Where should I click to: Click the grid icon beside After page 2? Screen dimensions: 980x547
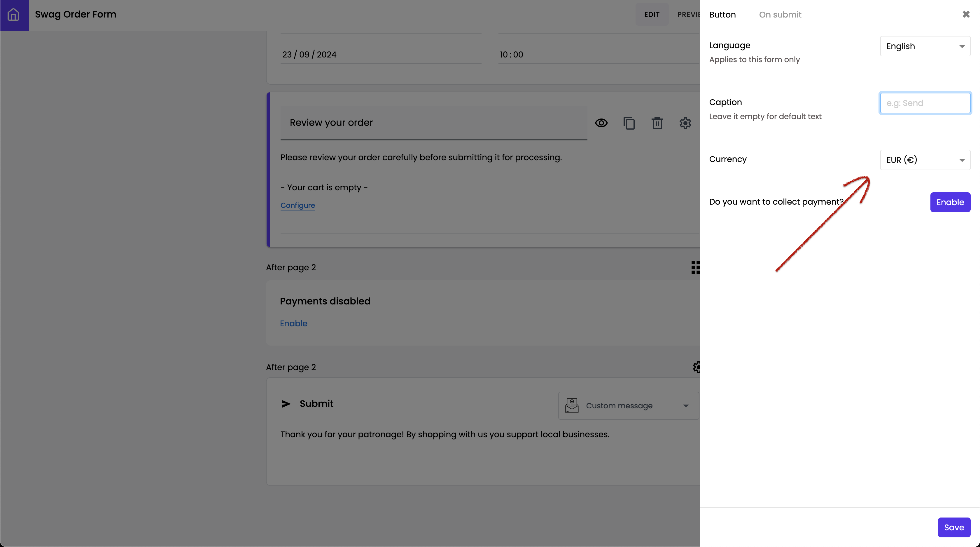pyautogui.click(x=695, y=267)
